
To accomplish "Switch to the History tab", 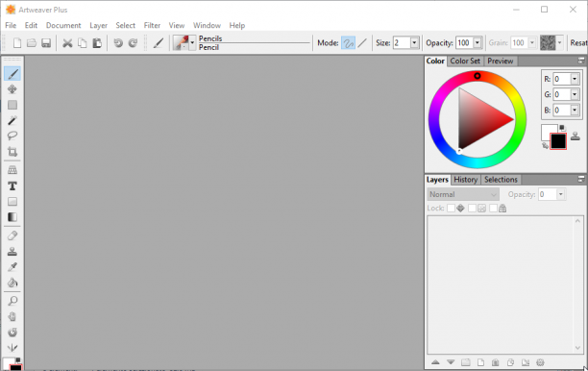I will (466, 180).
